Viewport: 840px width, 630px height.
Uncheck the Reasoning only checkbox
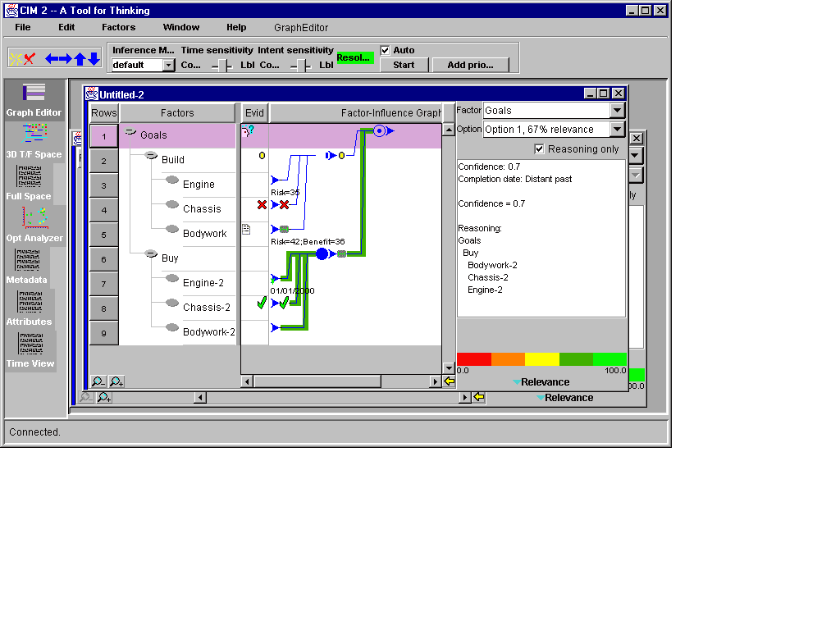click(x=539, y=149)
